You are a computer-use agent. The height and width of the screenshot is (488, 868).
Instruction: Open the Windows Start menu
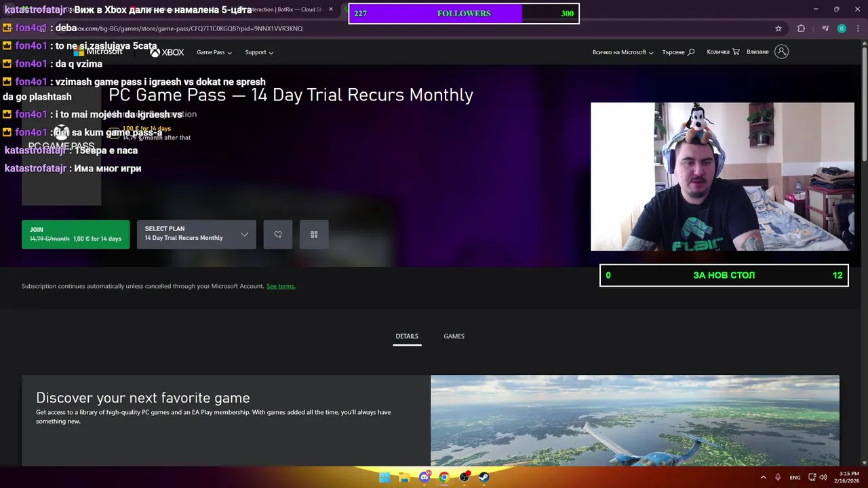[x=384, y=477]
